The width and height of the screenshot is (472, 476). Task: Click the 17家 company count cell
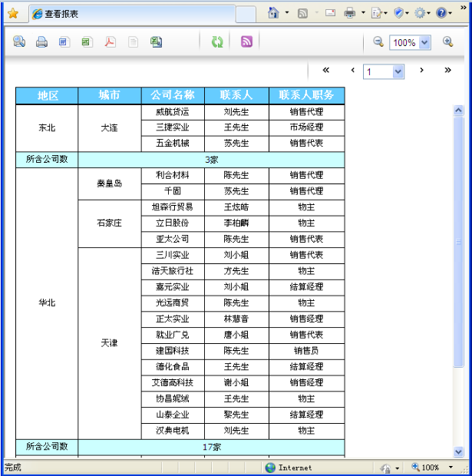pos(211,447)
